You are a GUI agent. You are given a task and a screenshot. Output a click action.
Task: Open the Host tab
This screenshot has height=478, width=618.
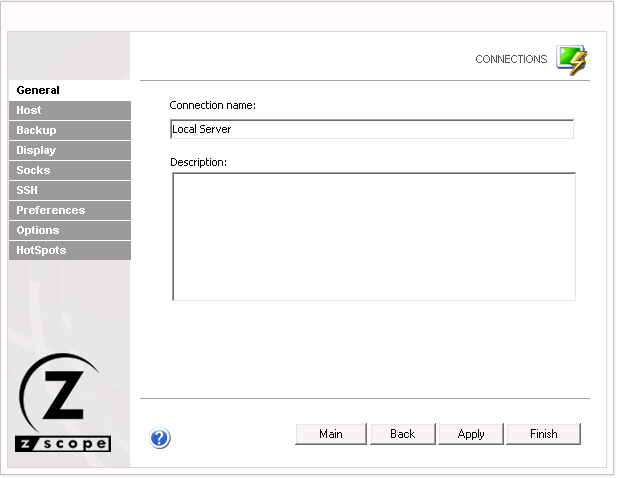(x=70, y=110)
